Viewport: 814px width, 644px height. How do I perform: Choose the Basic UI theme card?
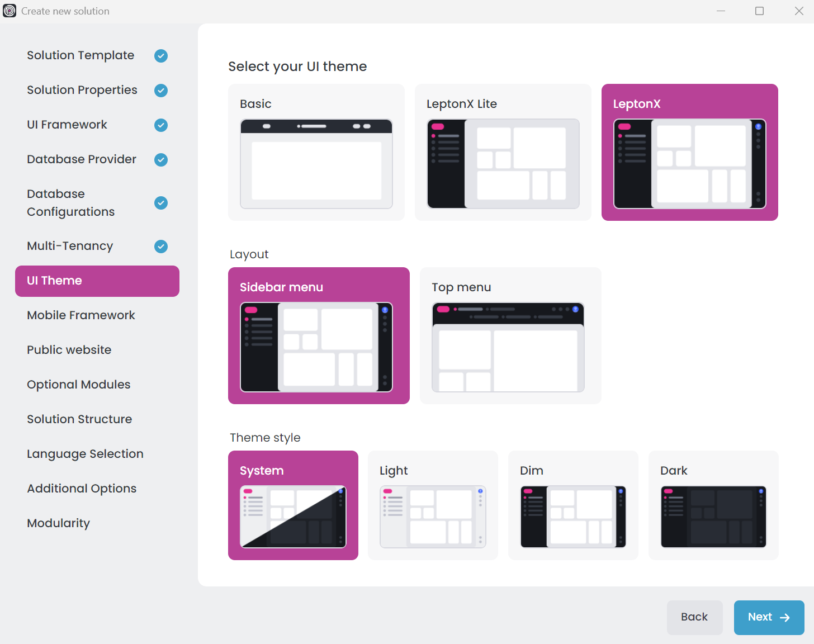point(316,153)
